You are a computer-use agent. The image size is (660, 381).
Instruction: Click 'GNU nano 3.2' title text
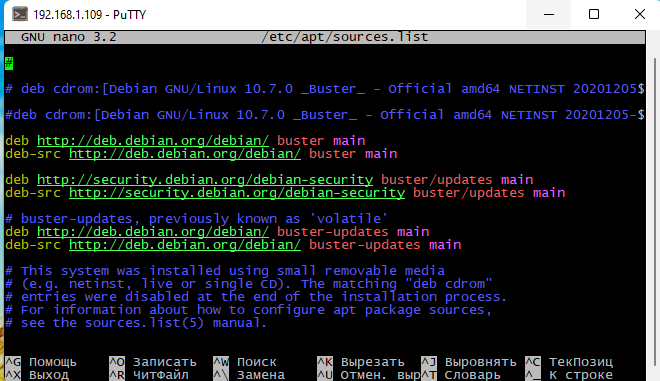(69, 37)
